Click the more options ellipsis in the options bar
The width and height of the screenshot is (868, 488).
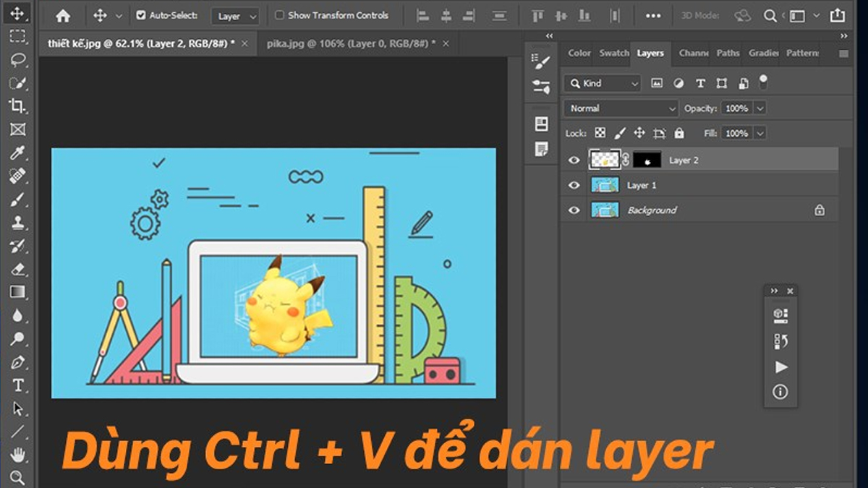[x=653, y=15]
